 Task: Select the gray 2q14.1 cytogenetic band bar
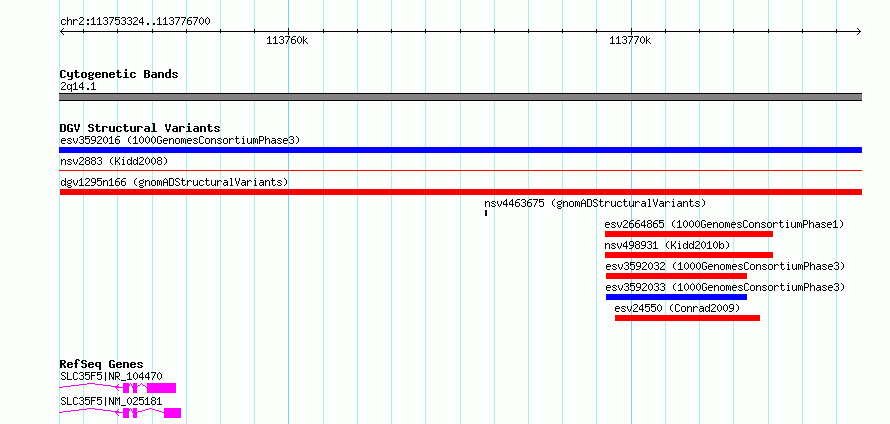[x=461, y=97]
